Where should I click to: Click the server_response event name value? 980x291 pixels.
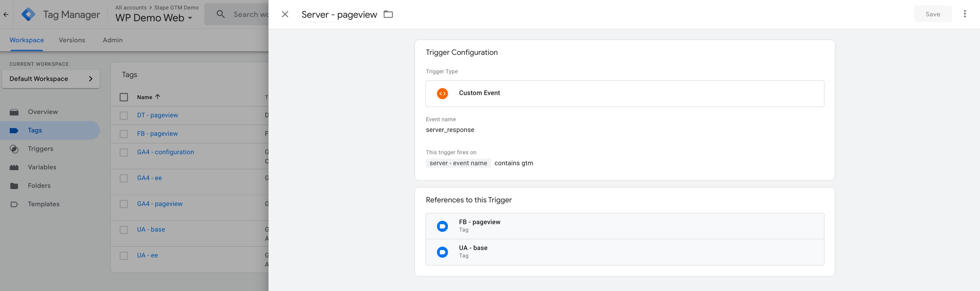(x=450, y=130)
